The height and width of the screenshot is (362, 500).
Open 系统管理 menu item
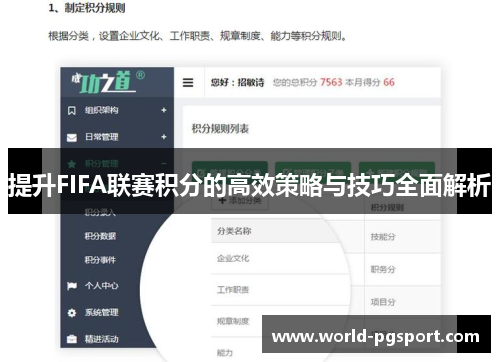[x=101, y=312]
